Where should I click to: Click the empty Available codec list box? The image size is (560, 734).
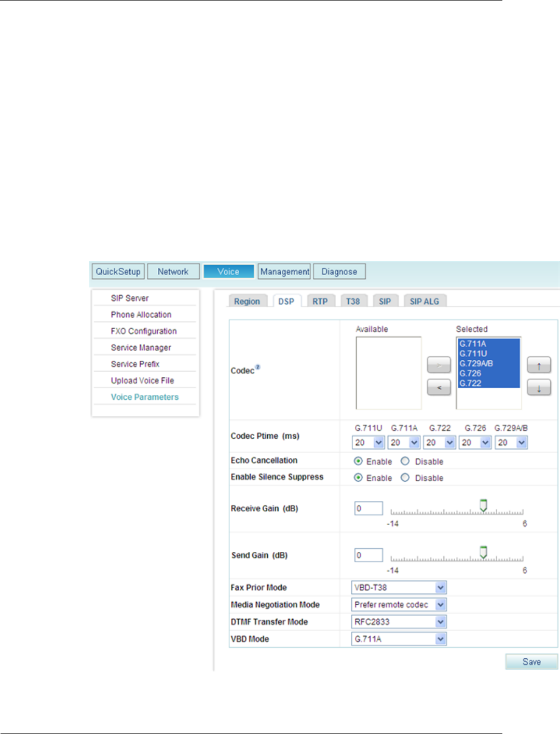coord(389,373)
